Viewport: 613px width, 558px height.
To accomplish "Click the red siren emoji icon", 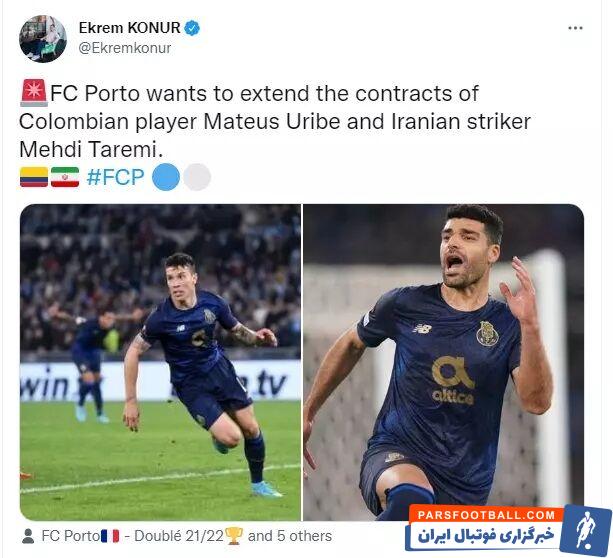I will click(34, 93).
